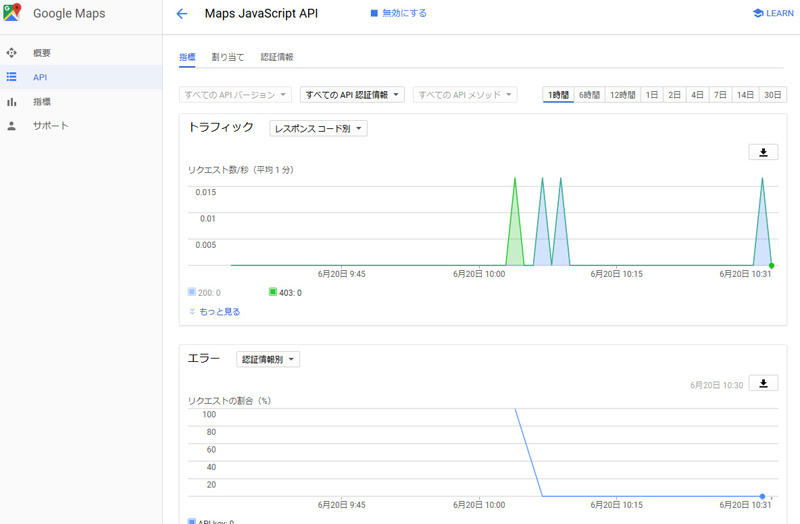This screenshot has height=524, width=800.
Task: Click the LEARN graduation cap icon
Action: (x=758, y=14)
